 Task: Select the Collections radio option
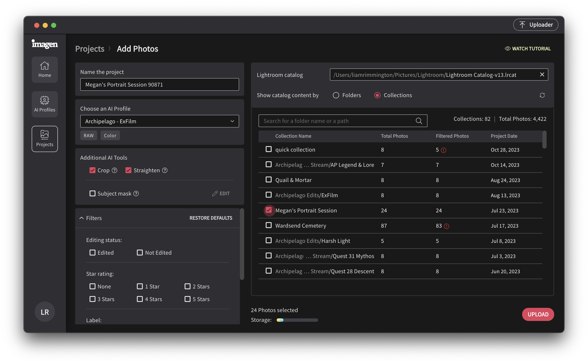pyautogui.click(x=377, y=95)
